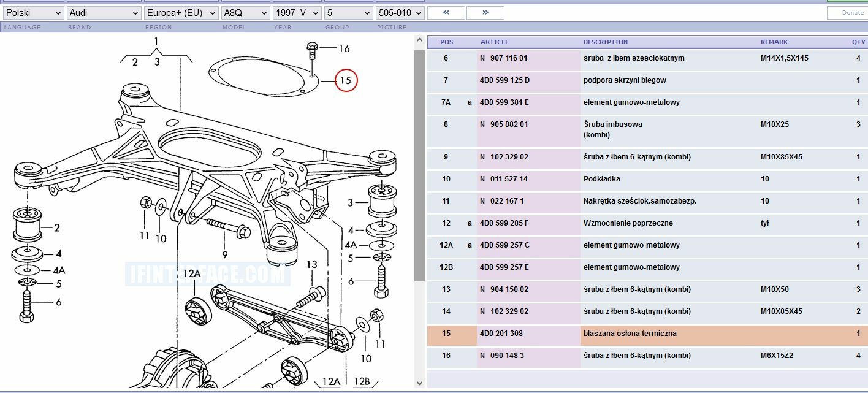
Task: Sort by the ARTICLE column header
Action: click(x=495, y=42)
